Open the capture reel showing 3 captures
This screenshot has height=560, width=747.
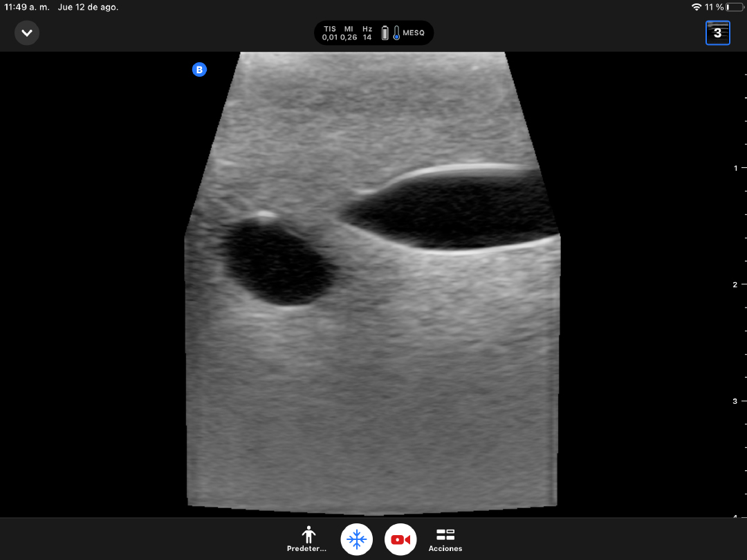(717, 32)
